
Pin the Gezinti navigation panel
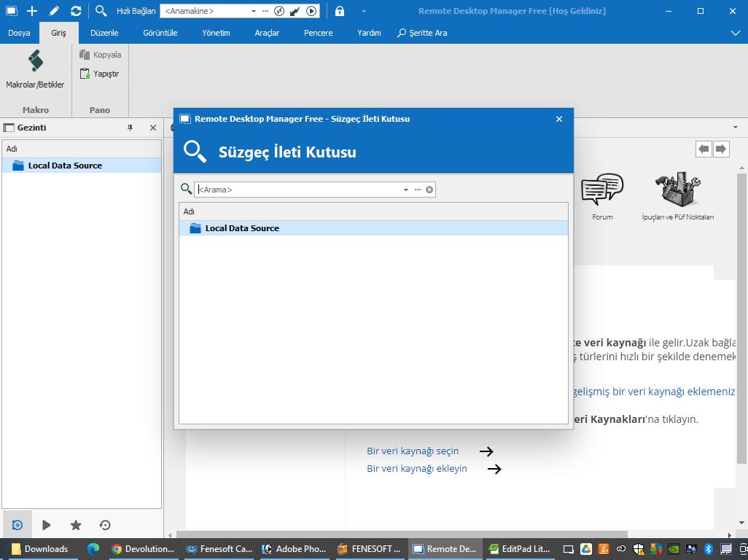tap(130, 128)
